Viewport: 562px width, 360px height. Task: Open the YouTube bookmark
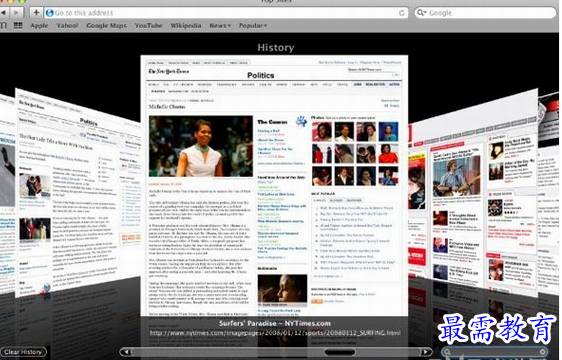coord(148,25)
